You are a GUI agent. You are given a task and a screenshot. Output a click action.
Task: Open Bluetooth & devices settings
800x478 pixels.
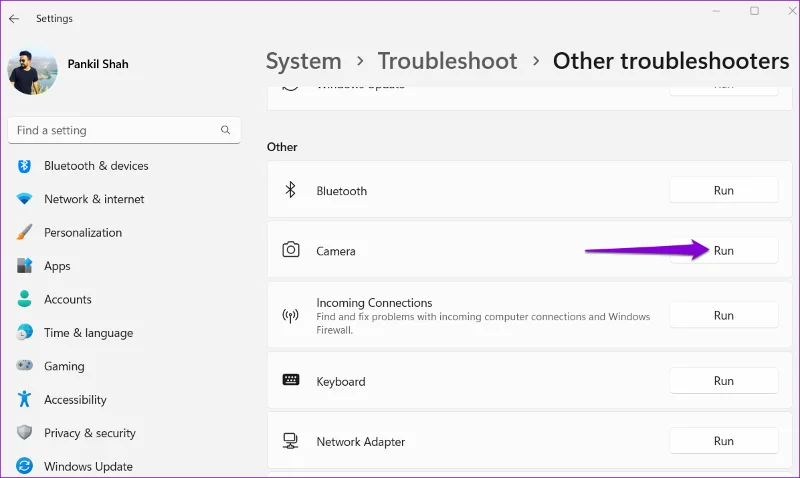tap(96, 166)
